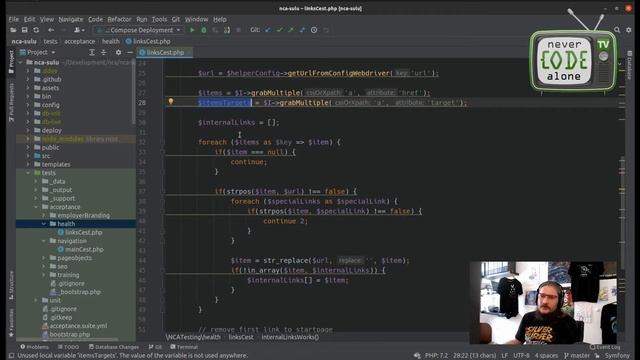
Task: Open Git history clock icon
Action: pyautogui.click(x=314, y=30)
